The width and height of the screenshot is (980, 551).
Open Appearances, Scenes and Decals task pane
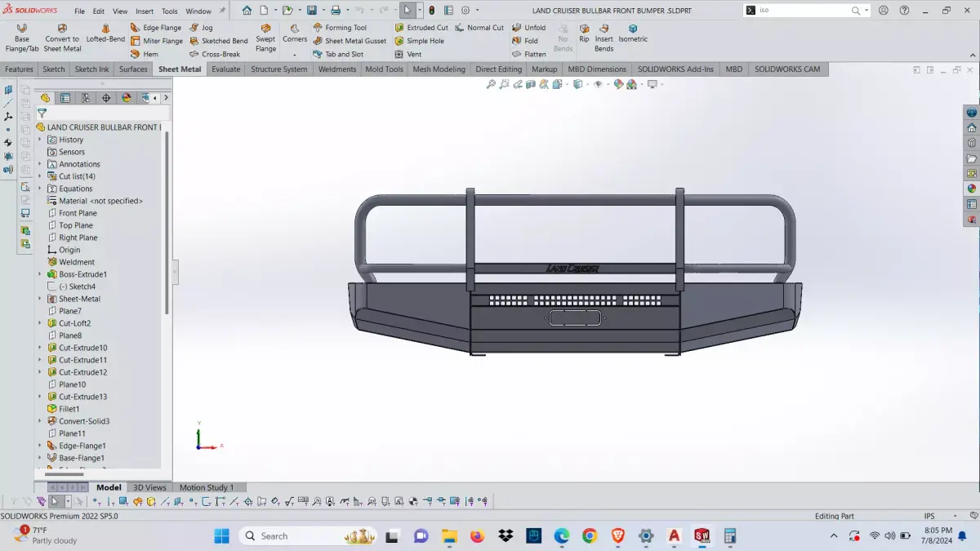(972, 189)
